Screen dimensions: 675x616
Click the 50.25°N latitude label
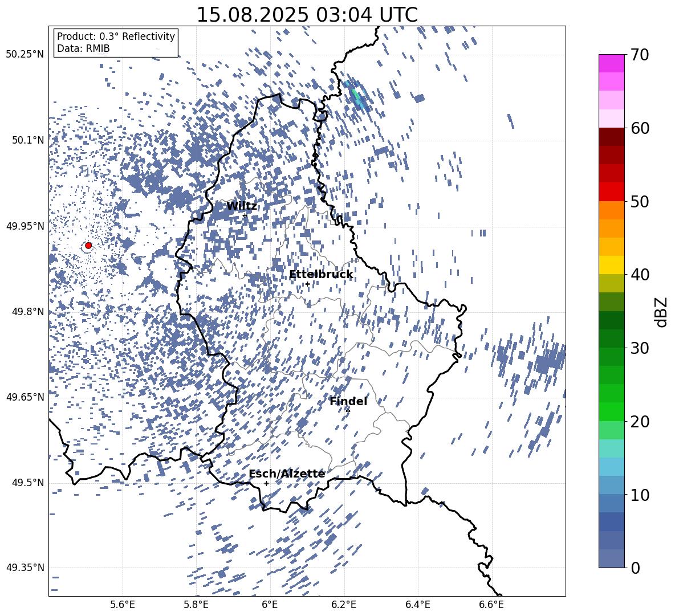click(x=26, y=55)
